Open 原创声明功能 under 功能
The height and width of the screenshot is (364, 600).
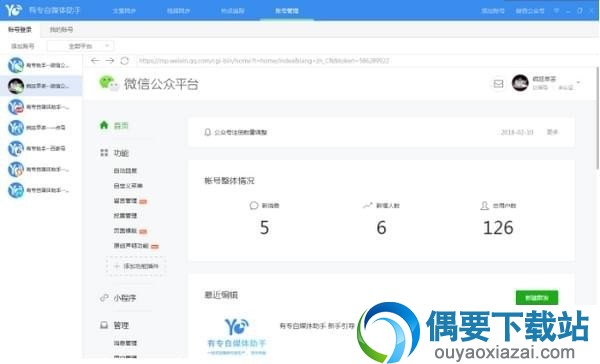pyautogui.click(x=131, y=245)
